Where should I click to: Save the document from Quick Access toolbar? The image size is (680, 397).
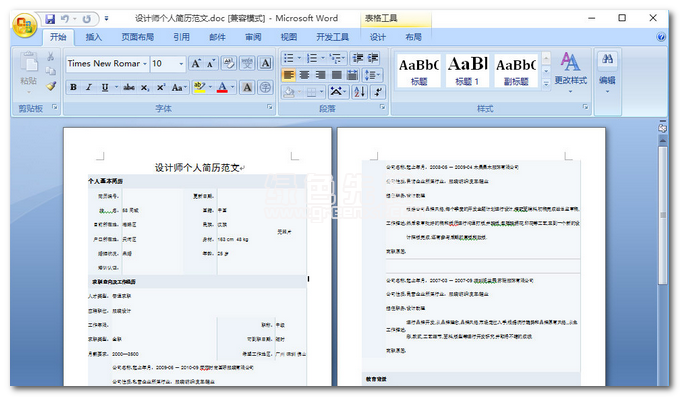coord(50,19)
